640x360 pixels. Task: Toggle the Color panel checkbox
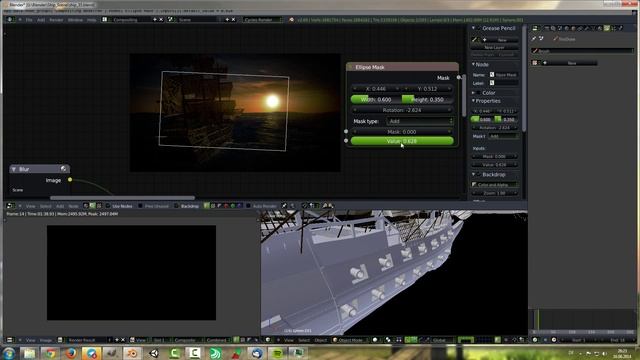tap(479, 93)
